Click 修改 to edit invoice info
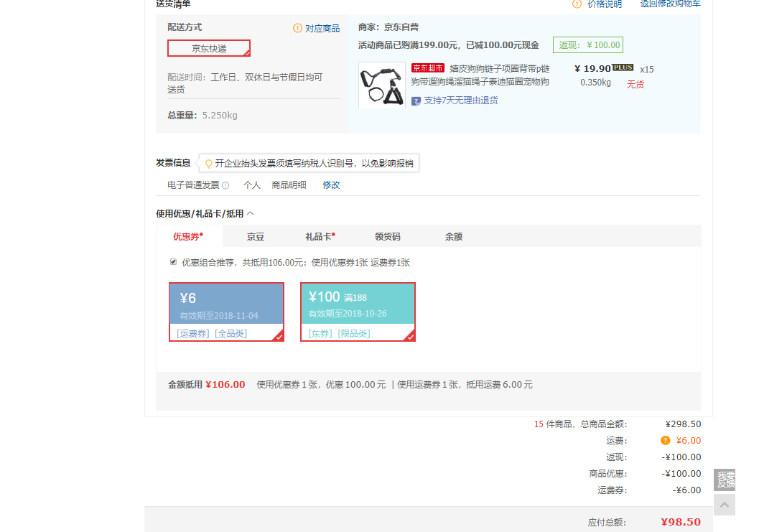 (332, 185)
